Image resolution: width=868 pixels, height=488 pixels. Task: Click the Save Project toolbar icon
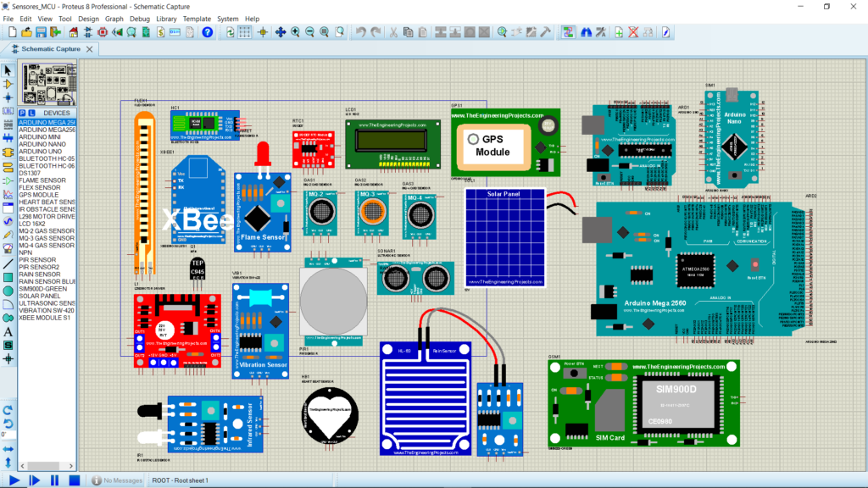click(x=41, y=32)
